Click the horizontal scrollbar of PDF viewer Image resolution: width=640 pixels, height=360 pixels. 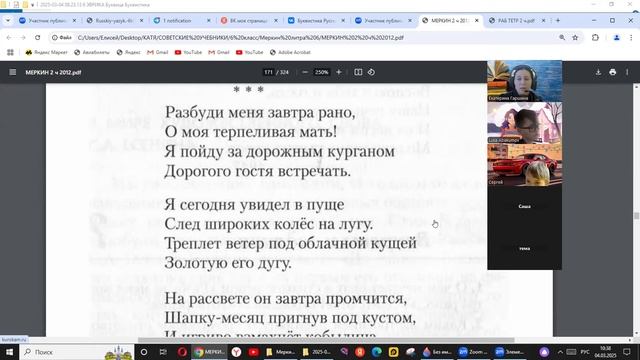pyautogui.click(x=326, y=340)
